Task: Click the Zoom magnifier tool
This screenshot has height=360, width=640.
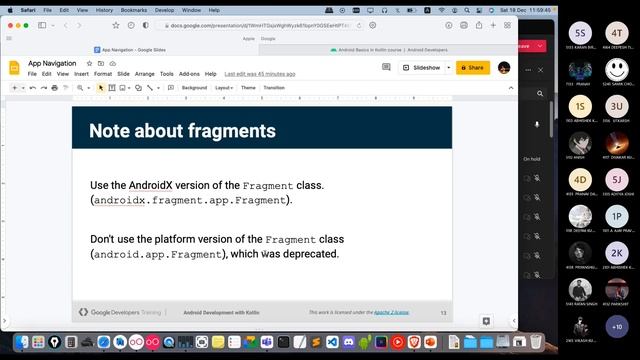Action: (80, 88)
